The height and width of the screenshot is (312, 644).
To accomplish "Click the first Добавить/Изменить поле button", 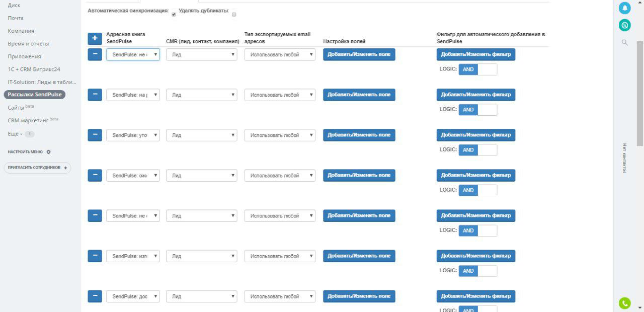I will [359, 54].
